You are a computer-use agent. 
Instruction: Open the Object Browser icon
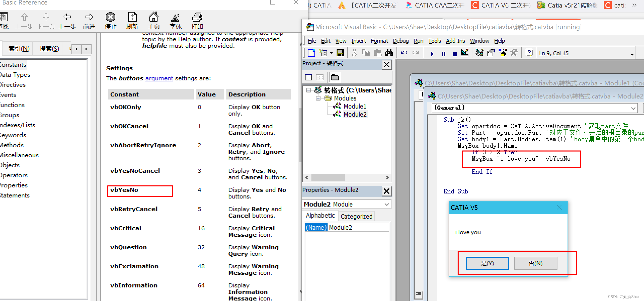(502, 53)
